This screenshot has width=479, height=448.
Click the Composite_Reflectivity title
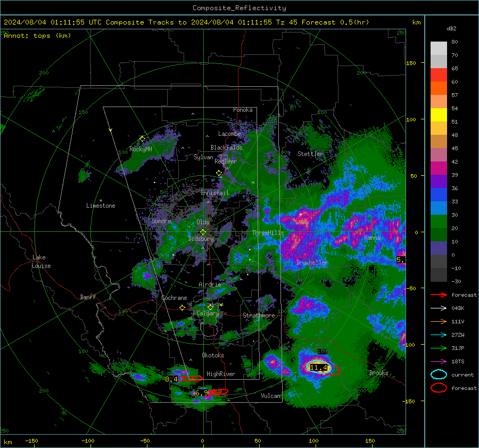click(239, 8)
